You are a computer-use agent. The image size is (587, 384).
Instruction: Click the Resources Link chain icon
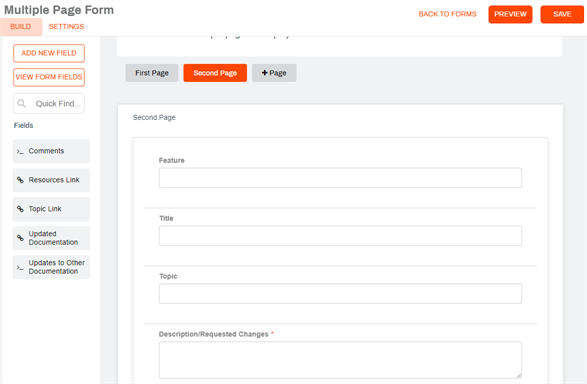(20, 180)
